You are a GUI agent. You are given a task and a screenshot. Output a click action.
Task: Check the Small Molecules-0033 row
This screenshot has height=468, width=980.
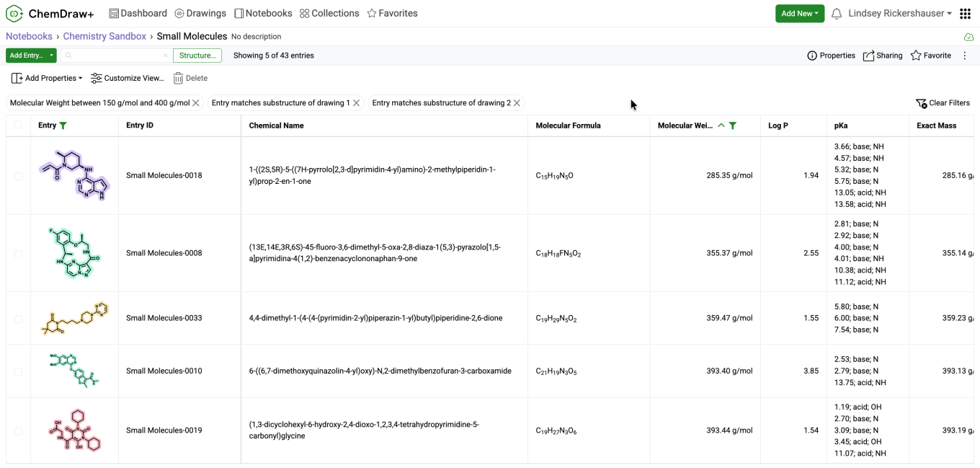click(18, 319)
